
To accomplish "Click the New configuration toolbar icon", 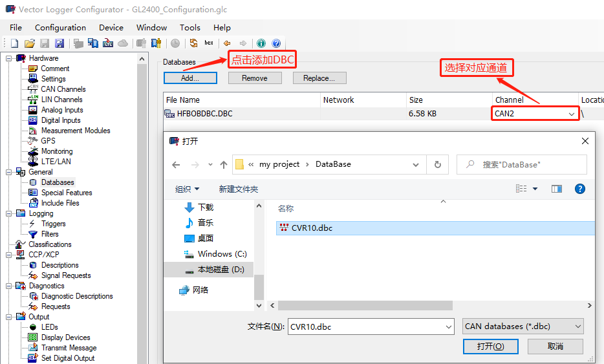I will (15, 43).
